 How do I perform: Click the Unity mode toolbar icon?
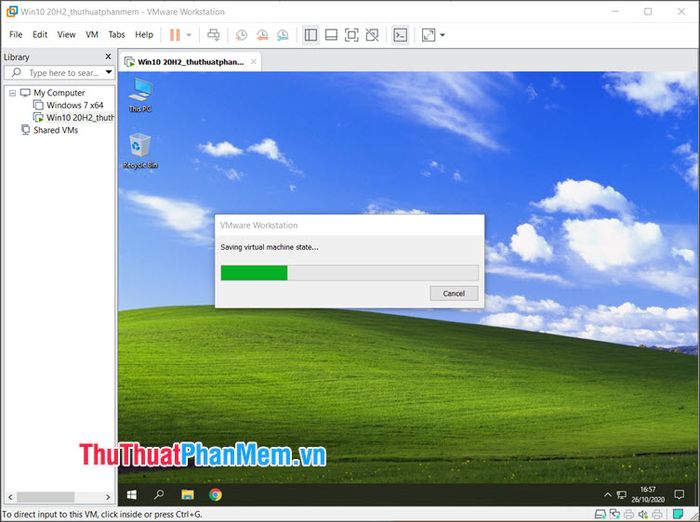click(372, 35)
